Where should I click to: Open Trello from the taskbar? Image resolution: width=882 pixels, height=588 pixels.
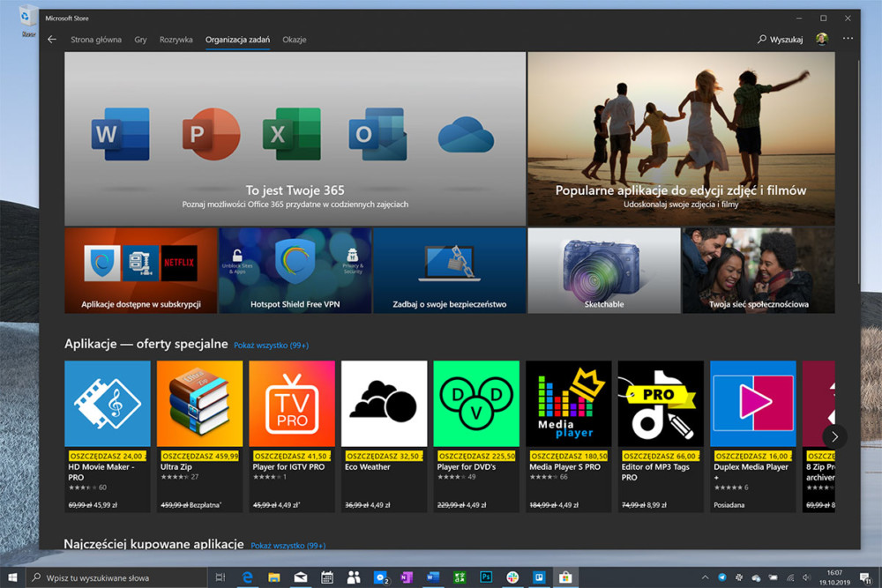point(539,577)
